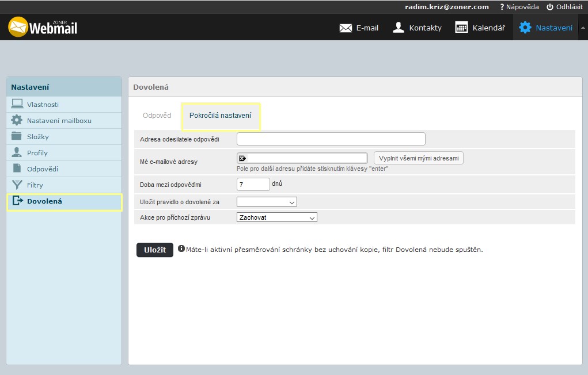Click the Filtry funnel icon
588x375 pixels.
(x=17, y=185)
